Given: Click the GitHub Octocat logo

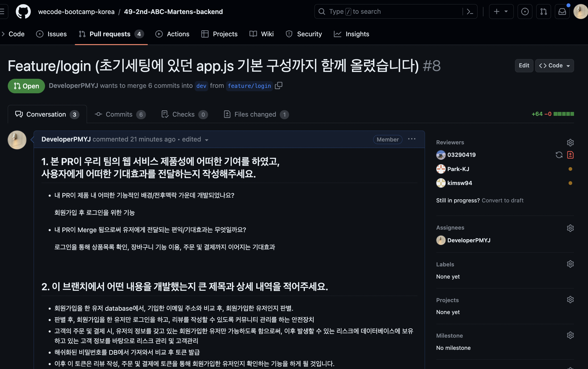Looking at the screenshot, I should 23,11.
